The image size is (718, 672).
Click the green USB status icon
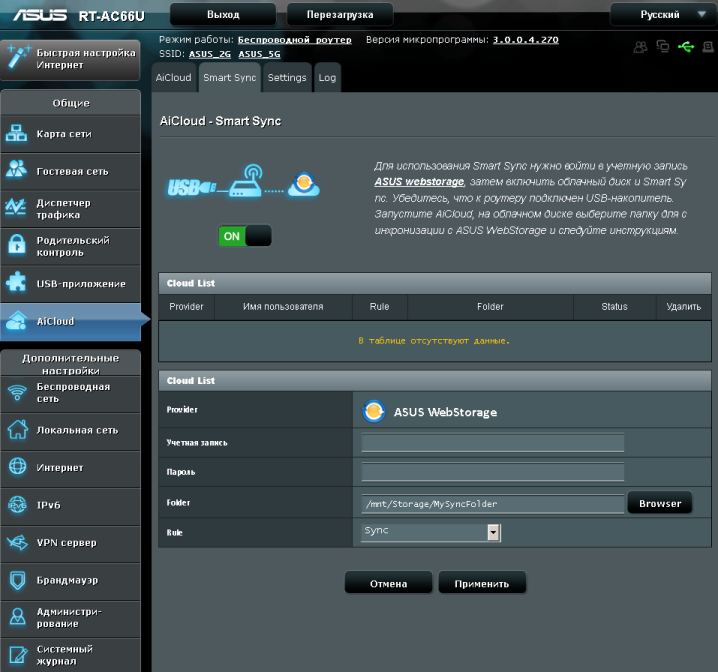685,47
